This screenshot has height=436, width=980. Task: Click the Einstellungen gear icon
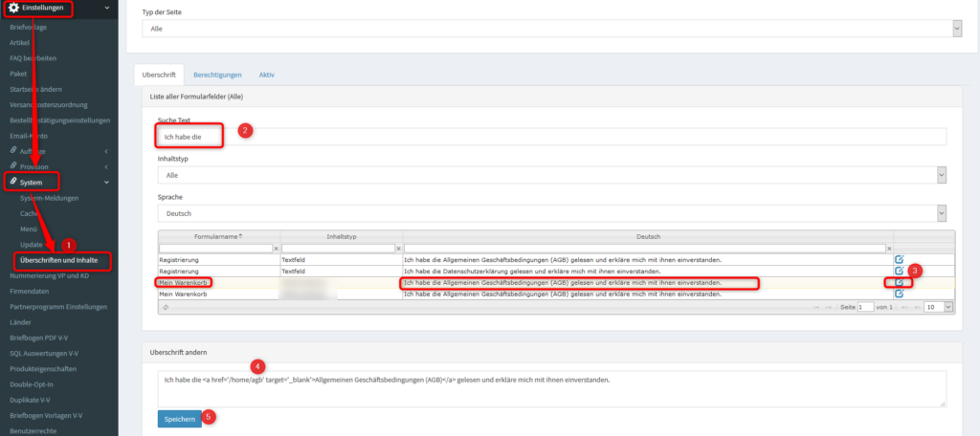click(14, 8)
